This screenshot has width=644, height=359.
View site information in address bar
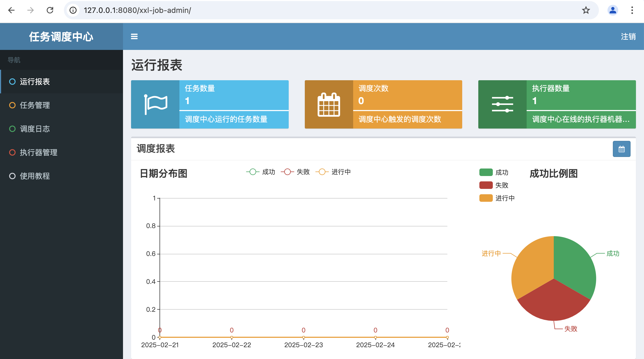[x=73, y=10]
